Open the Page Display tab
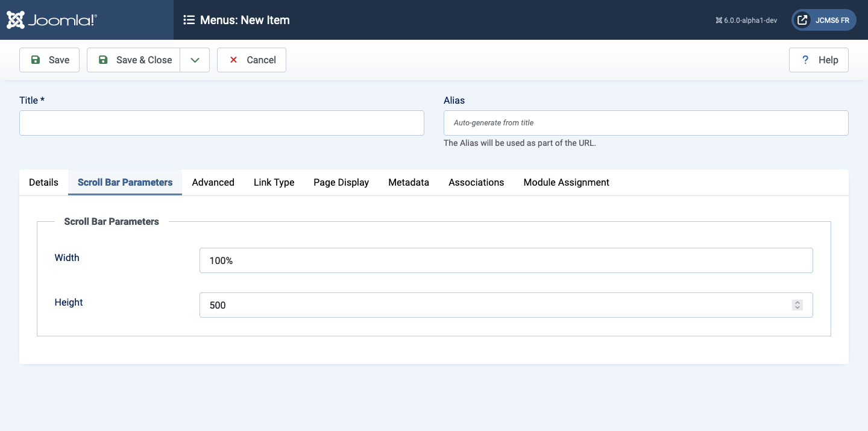Image resolution: width=868 pixels, height=431 pixels. pyautogui.click(x=341, y=182)
